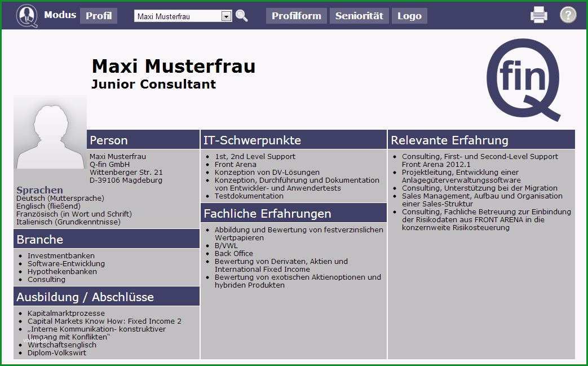Click Consulting, Fachliche Betreuung zur Einbindung item
The image size is (588, 366).
(x=487, y=219)
